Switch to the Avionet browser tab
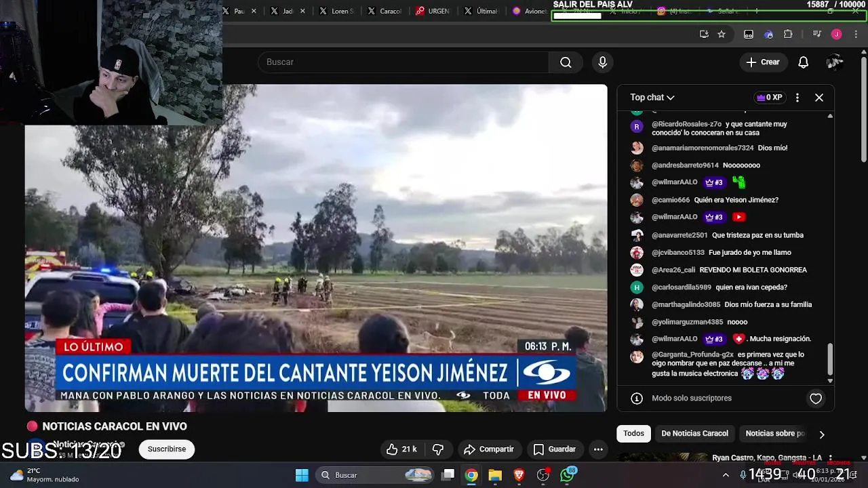Image resolution: width=868 pixels, height=488 pixels. (x=529, y=11)
